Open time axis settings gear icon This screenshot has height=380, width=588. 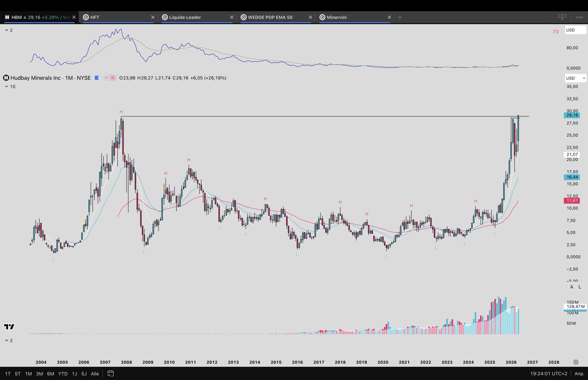click(576, 362)
